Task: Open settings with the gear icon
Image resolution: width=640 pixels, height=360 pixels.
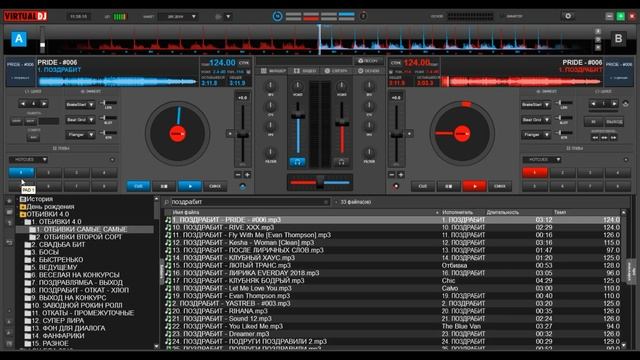Action: tap(568, 16)
